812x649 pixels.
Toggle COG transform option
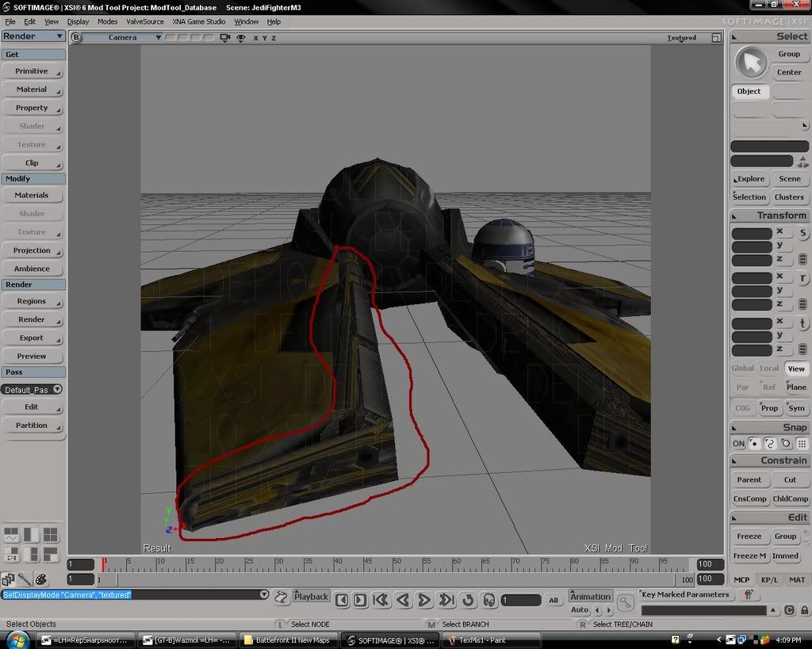click(742, 408)
